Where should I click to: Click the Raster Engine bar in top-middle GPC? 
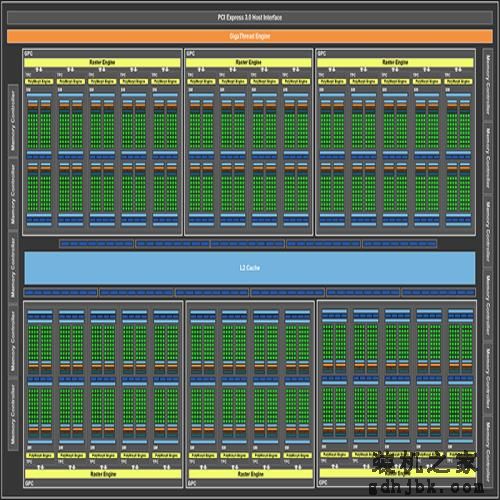click(248, 62)
